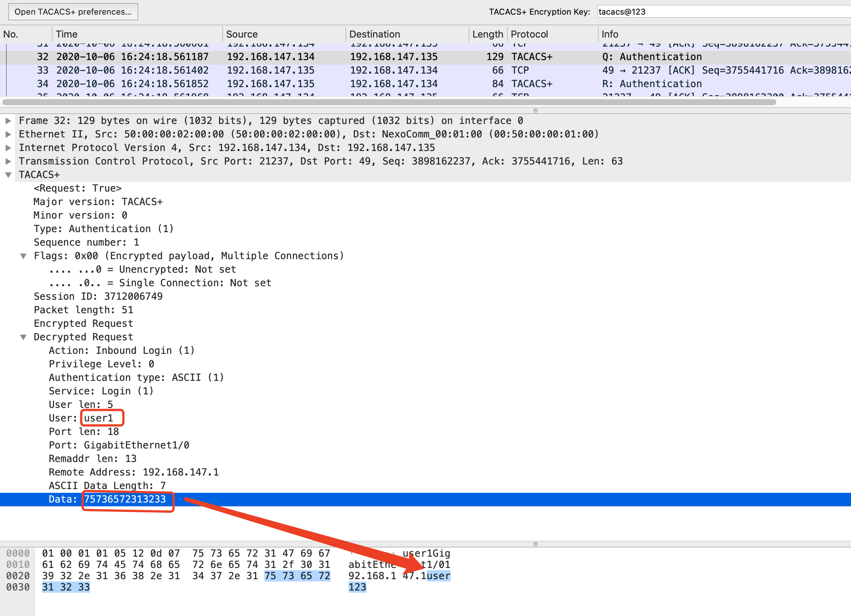Click the packet list horizontal scrollbar
Screen dimensions: 851x616
pyautogui.click(x=389, y=102)
